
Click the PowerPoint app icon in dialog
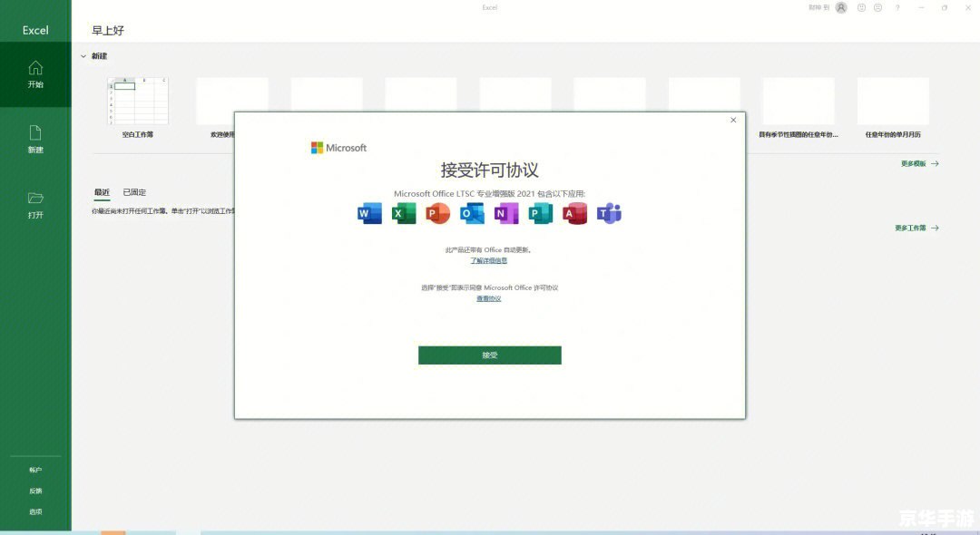click(x=437, y=213)
